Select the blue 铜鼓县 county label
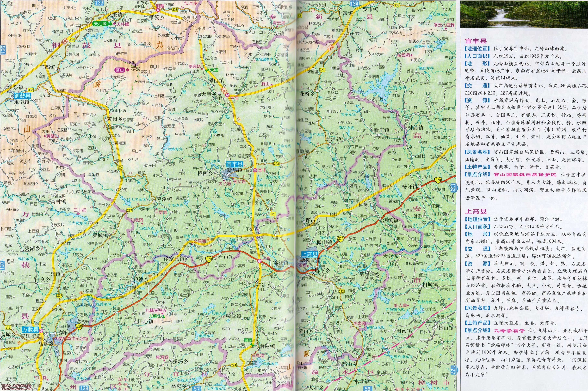The image size is (588, 391). click(x=22, y=96)
